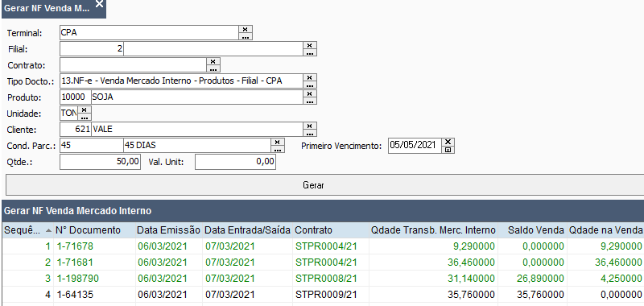This screenshot has width=644, height=306.
Task: Open Tipo Docto. lookup with ellipsis button
Action: point(310,85)
